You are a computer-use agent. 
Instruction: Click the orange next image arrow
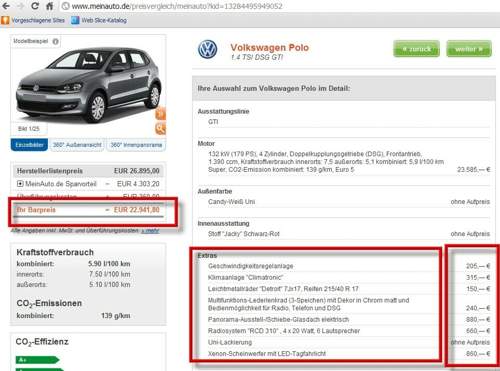click(x=160, y=113)
